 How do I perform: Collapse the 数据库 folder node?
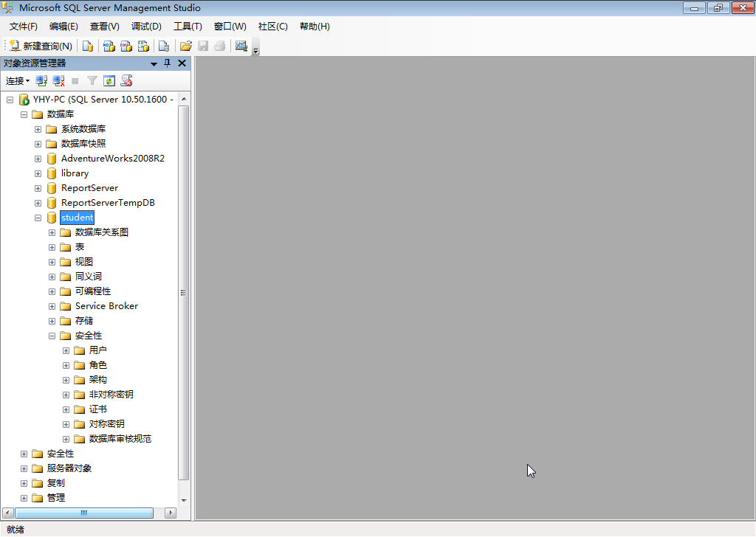pyautogui.click(x=24, y=114)
